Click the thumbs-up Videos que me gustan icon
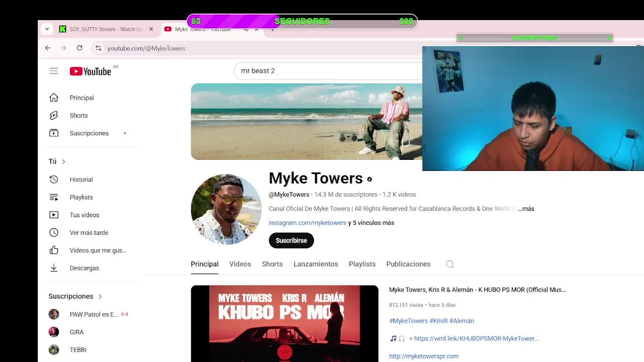Viewport: 644px width, 362px height. point(54,250)
